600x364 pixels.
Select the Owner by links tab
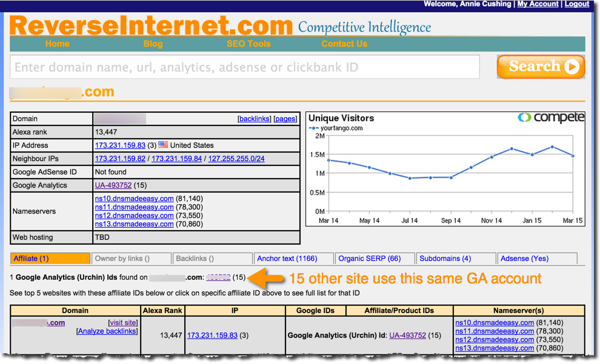[132, 259]
